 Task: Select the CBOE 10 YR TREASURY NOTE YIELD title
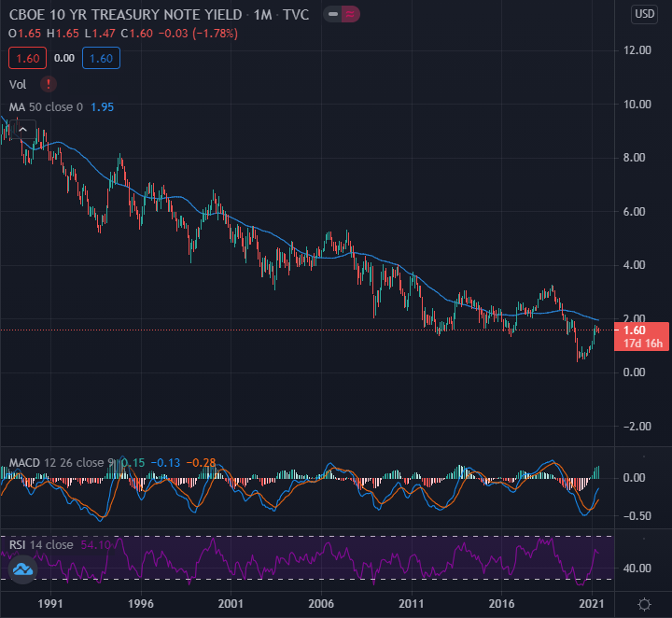point(126,15)
